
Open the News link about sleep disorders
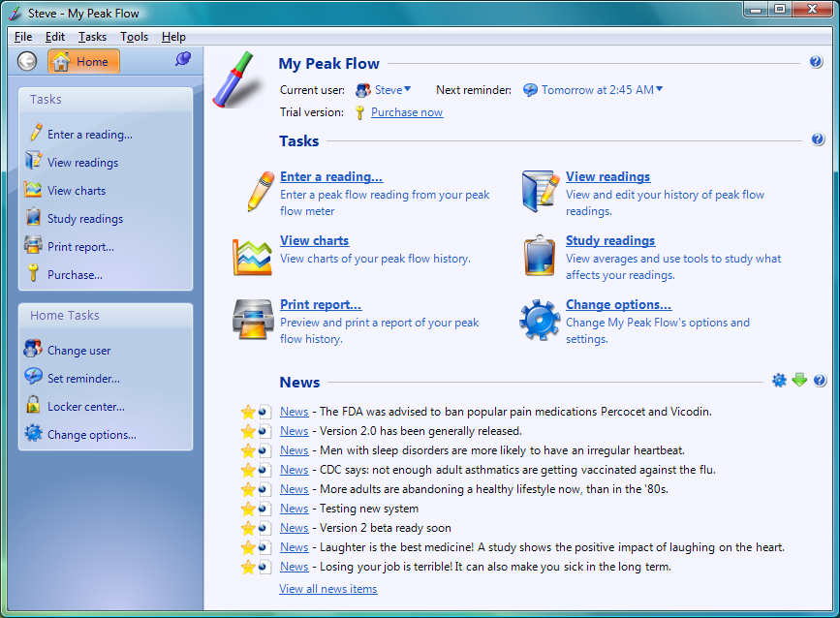(x=295, y=450)
